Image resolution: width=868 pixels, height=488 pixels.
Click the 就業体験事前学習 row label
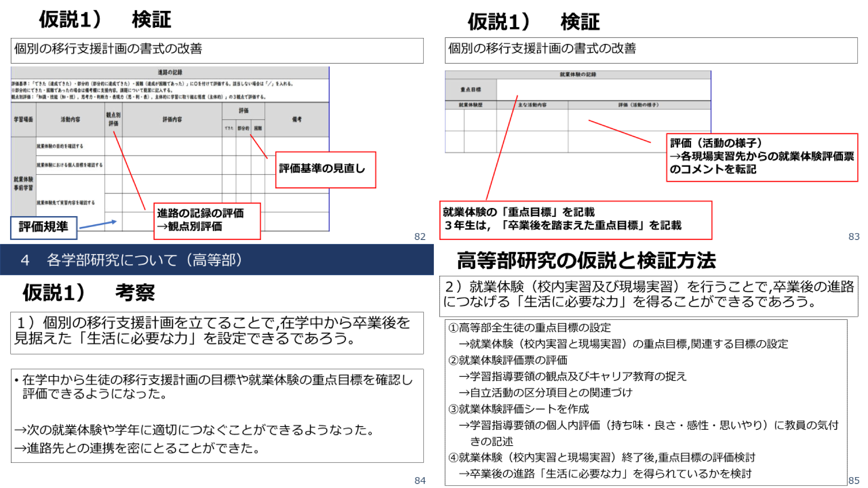tap(23, 184)
